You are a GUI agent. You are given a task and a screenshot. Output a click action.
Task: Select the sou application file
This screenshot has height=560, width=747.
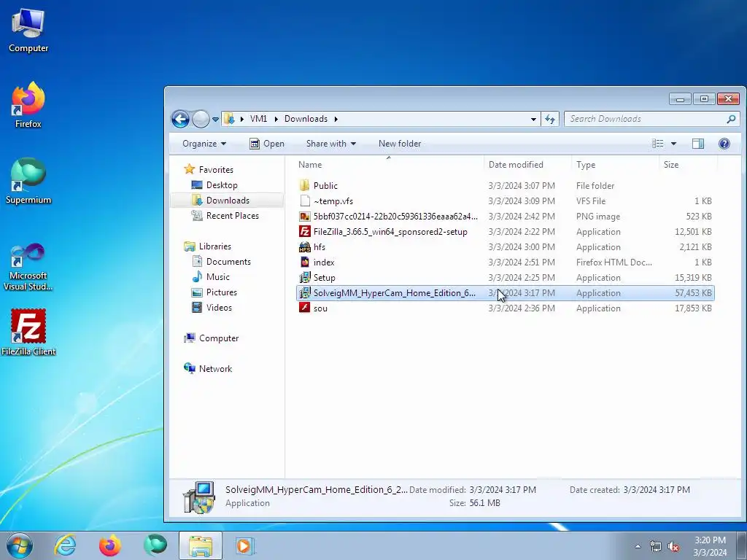point(505,308)
